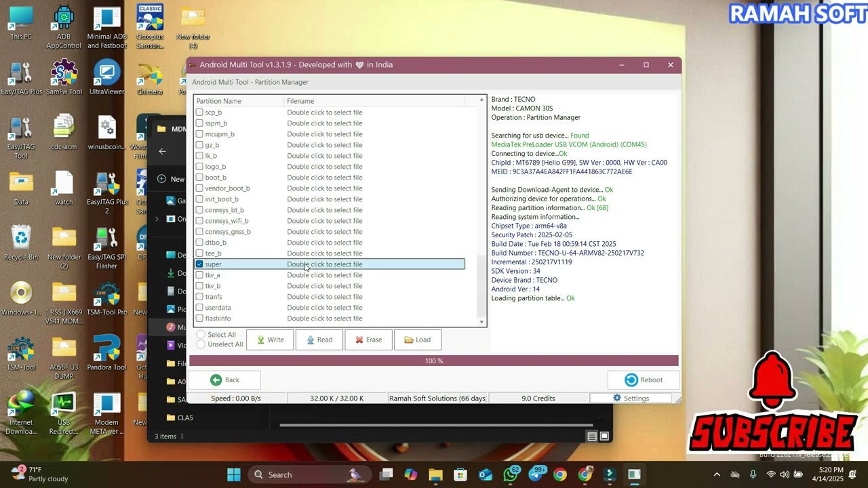Switch File Explorer to details view icon

tap(592, 436)
